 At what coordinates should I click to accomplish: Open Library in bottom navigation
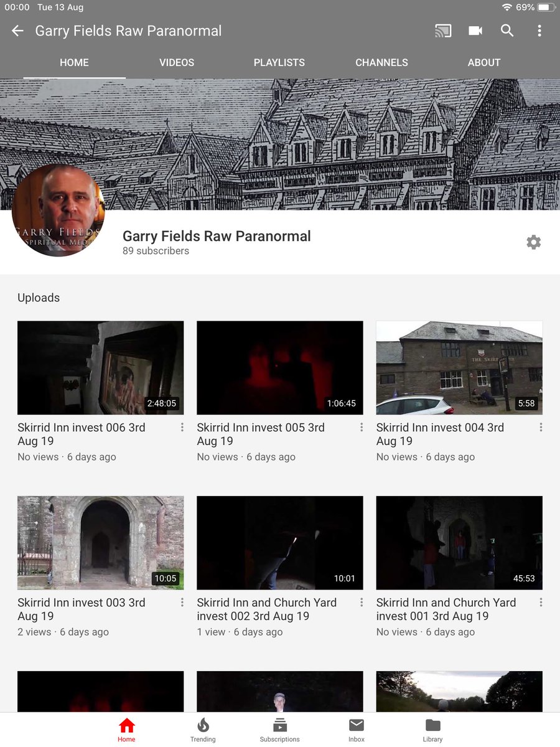click(432, 730)
